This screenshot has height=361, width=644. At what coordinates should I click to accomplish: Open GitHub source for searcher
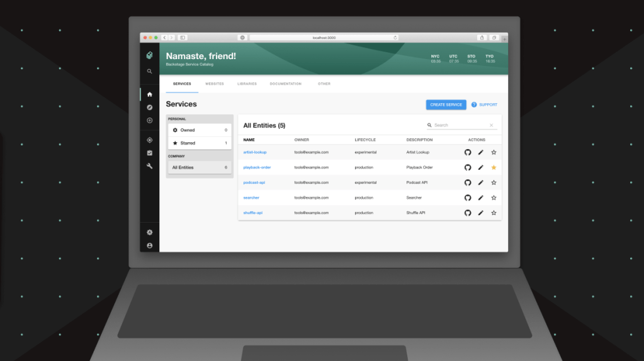coord(468,197)
